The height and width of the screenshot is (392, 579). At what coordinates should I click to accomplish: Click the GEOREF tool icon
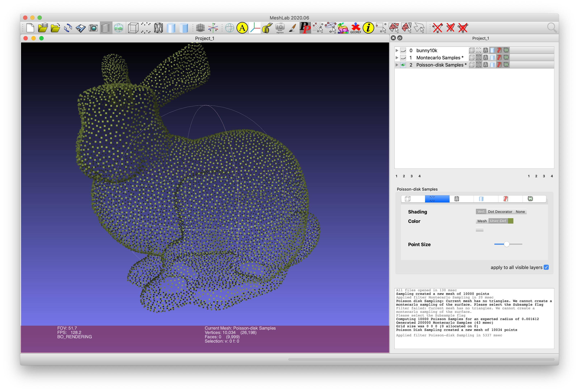click(355, 28)
